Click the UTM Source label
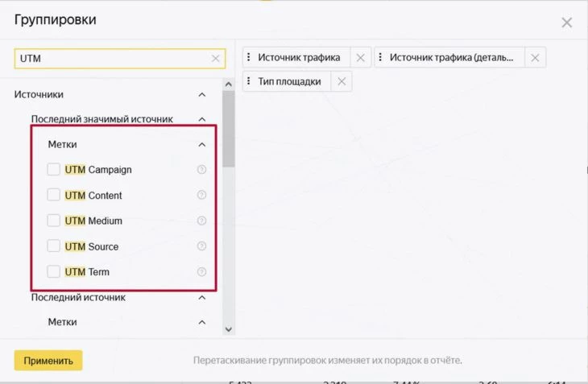Image resolution: width=588 pixels, height=384 pixels. coord(92,246)
